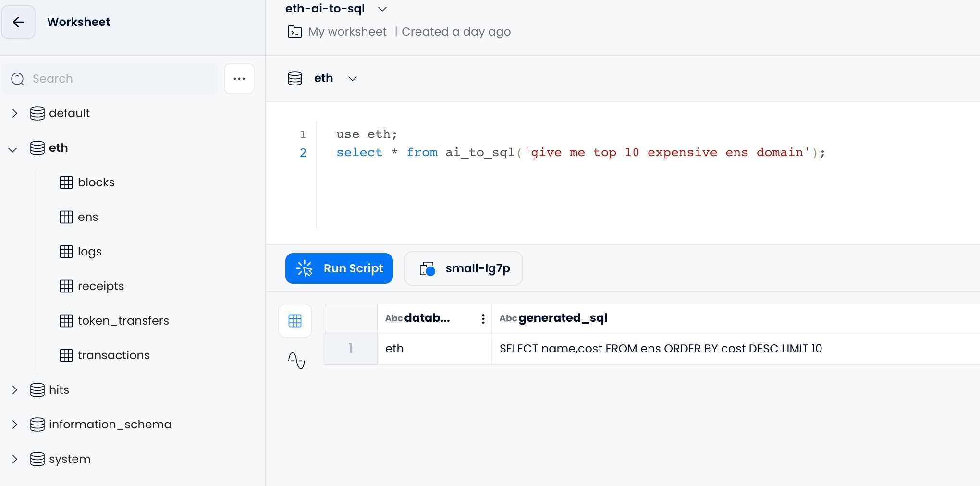Select the ens table
The image size is (980, 486).
click(x=87, y=217)
